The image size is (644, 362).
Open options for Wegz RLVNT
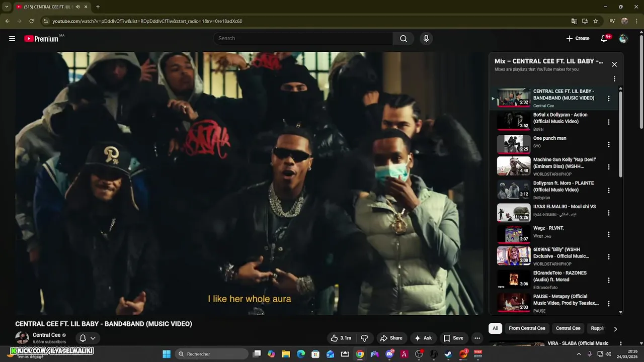[x=609, y=234]
